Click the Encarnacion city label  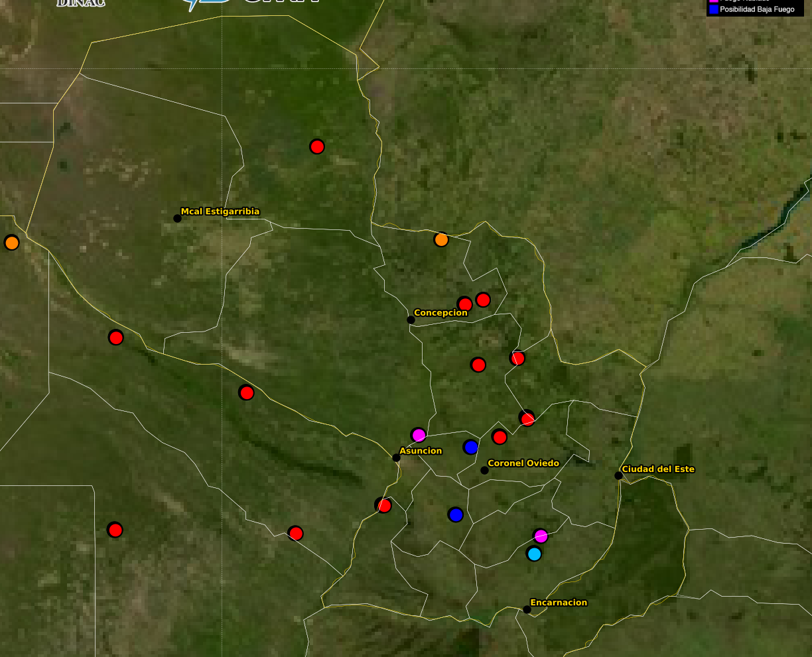tap(559, 603)
